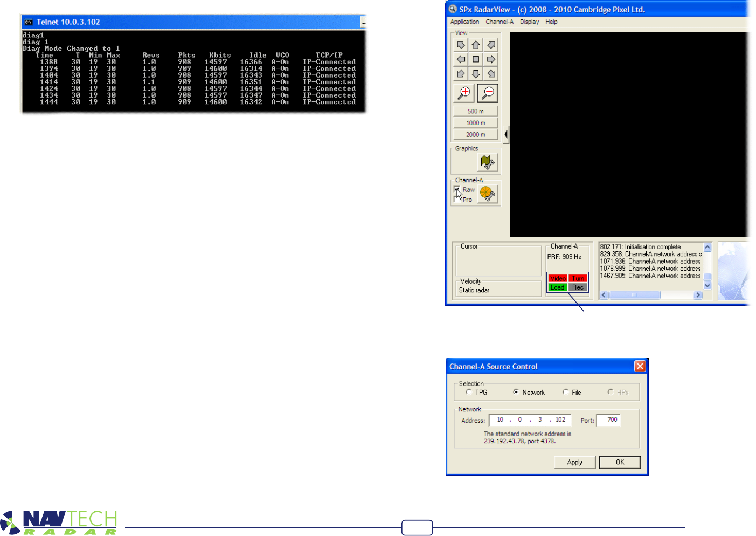
Task: Click log horizontal scrollbar right arrow
Action: pyautogui.click(x=698, y=295)
